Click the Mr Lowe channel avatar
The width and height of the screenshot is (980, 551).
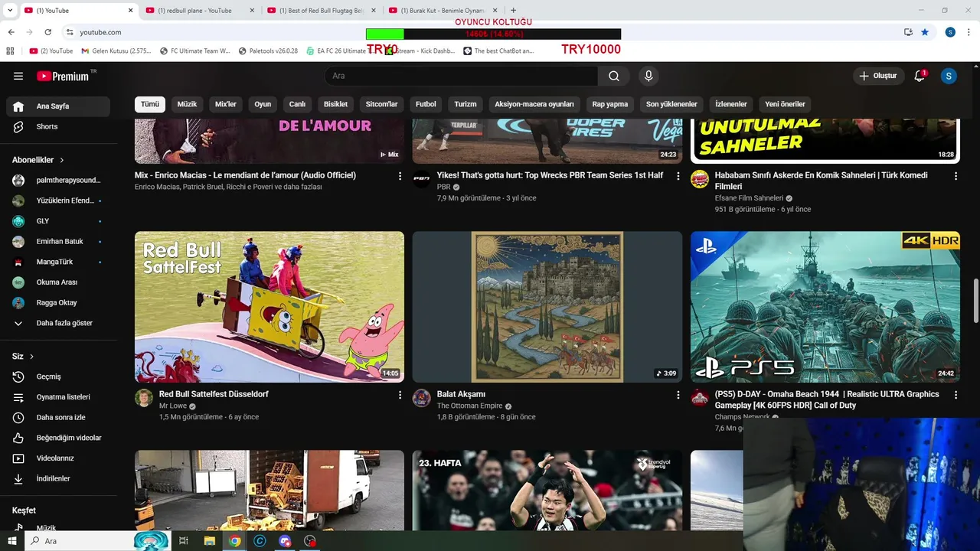point(144,398)
